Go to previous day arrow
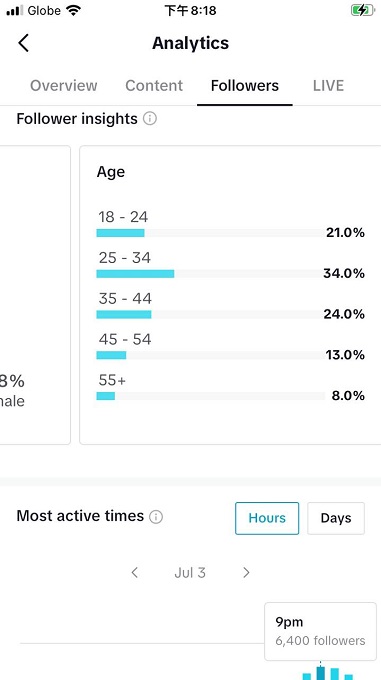 [x=134, y=572]
